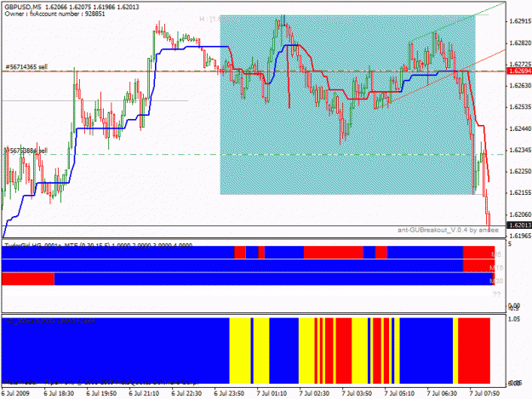Click the red 1.62694 price tag
This screenshot has width=532, height=399.
518,71
